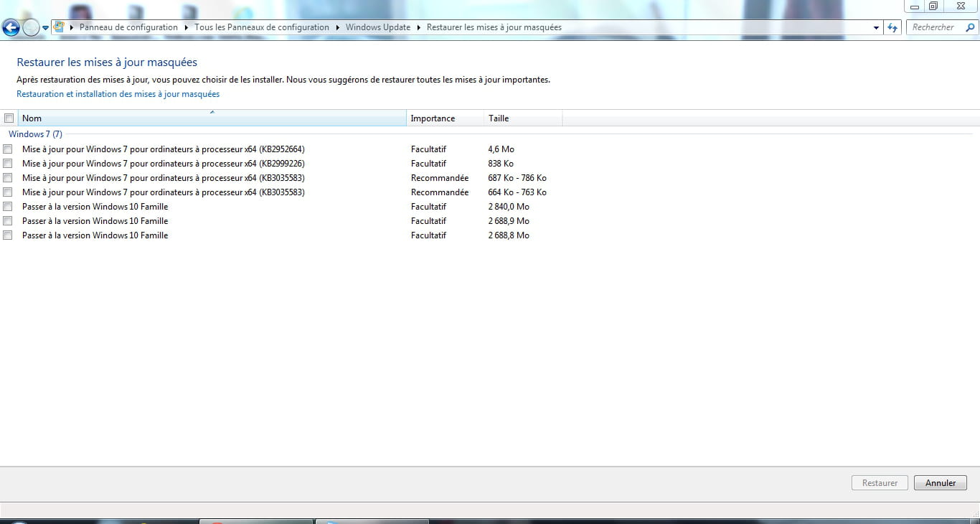Screen dimensions: 980x524
Task: Go back with the blue Back arrow
Action: [x=11, y=28]
